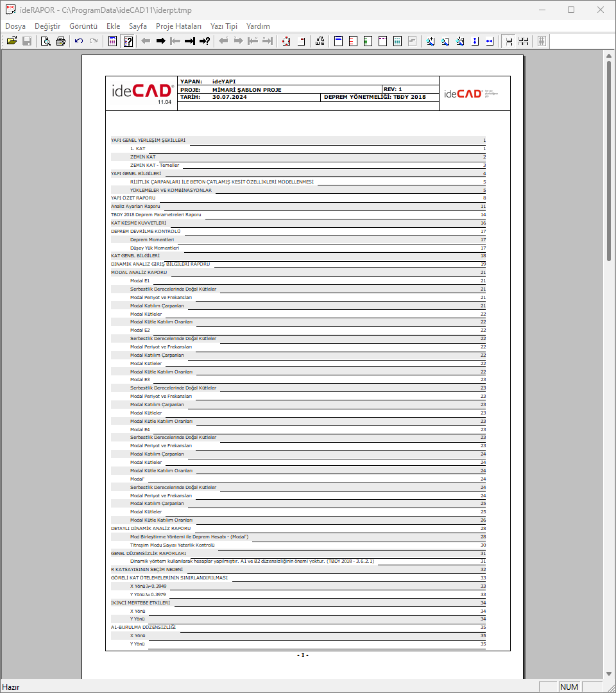The image size is (616, 693).
Task: Click 'MODAL ANALİZ RAPORU' entry
Action: tap(139, 273)
